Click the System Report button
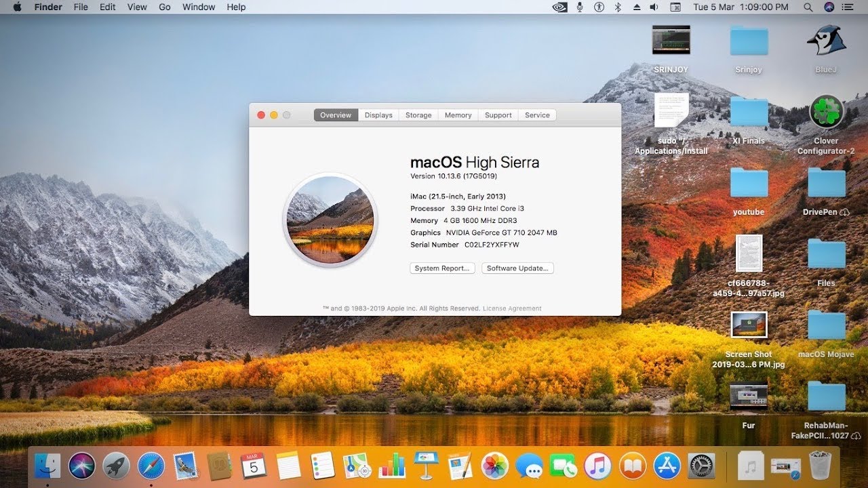Image resolution: width=868 pixels, height=488 pixels. point(442,268)
